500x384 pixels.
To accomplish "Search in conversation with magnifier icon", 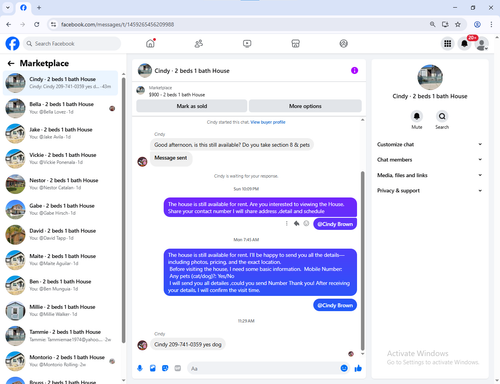I will [x=442, y=116].
